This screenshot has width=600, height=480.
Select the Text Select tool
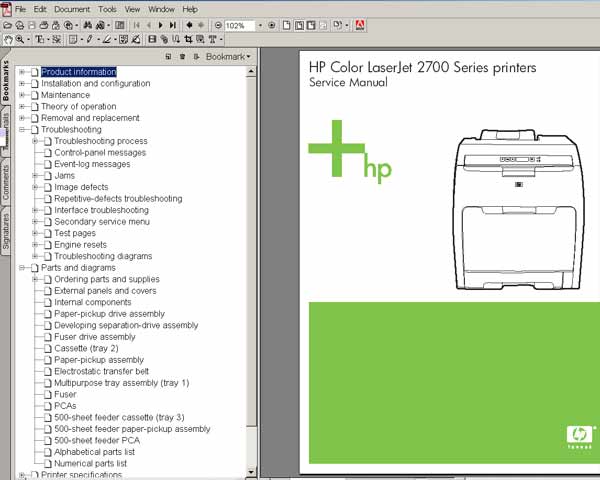[39, 39]
